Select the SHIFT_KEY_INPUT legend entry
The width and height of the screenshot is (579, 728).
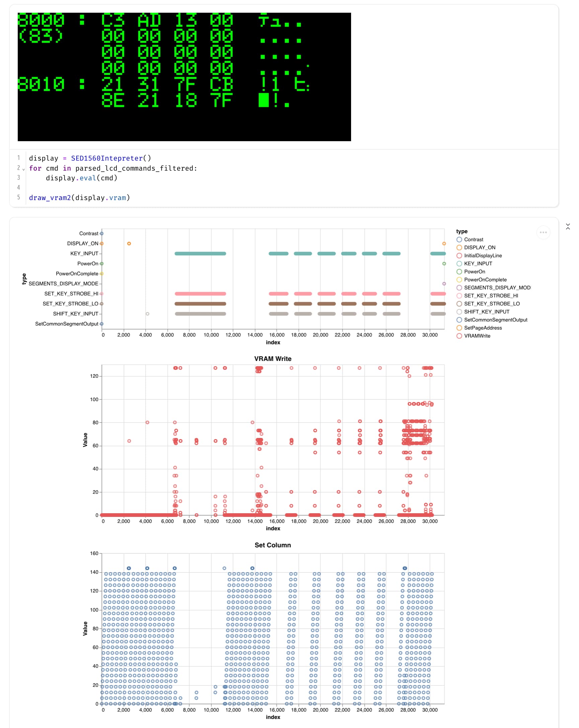(x=483, y=312)
